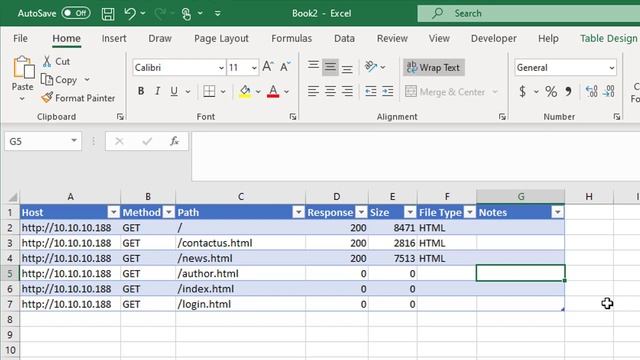The image size is (640, 360).
Task: Open the Paste options dropdown arrow
Action: (22, 99)
